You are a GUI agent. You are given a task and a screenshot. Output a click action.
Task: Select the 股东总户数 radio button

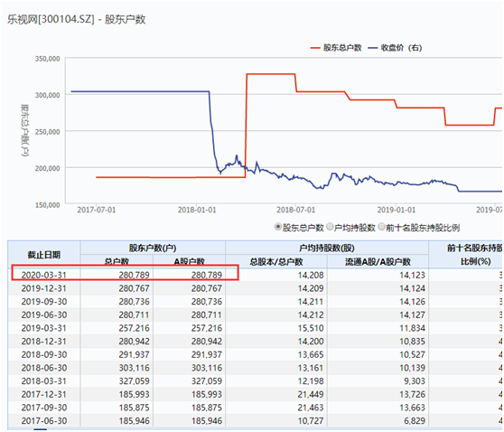pos(278,227)
